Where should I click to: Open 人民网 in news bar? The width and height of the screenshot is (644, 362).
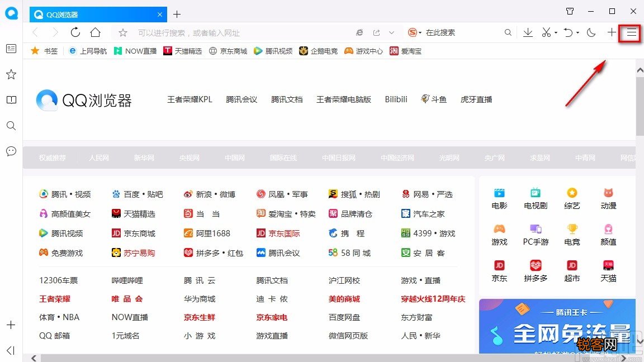[x=99, y=158]
